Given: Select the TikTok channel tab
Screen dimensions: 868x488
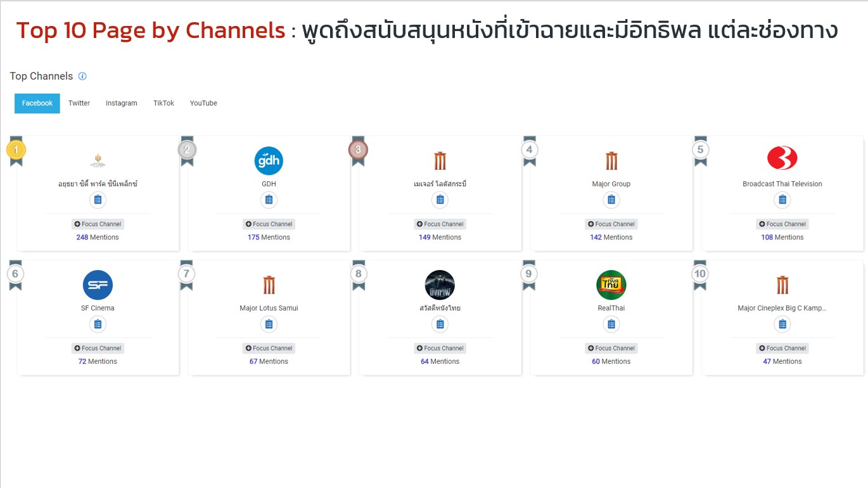Looking at the screenshot, I should pyautogui.click(x=163, y=103).
